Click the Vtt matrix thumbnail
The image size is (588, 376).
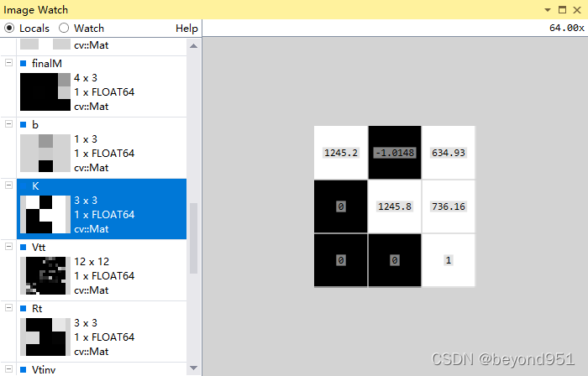pyautogui.click(x=45, y=275)
